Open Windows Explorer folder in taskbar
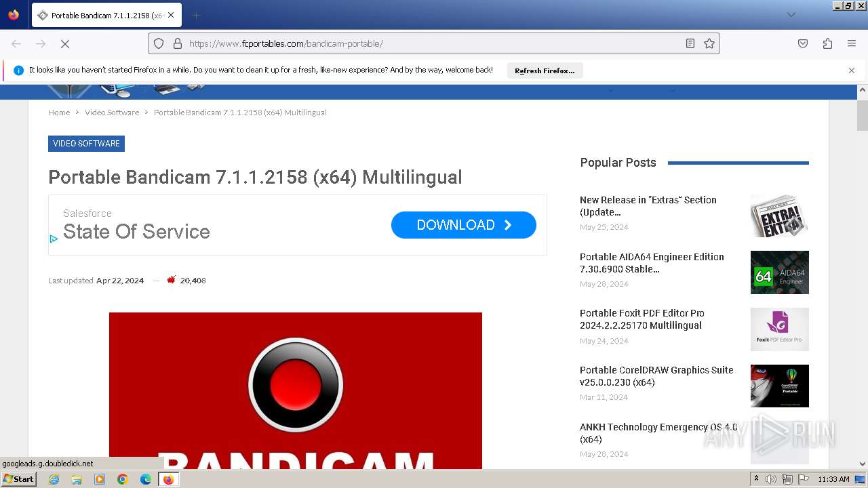This screenshot has height=488, width=868. (x=77, y=479)
